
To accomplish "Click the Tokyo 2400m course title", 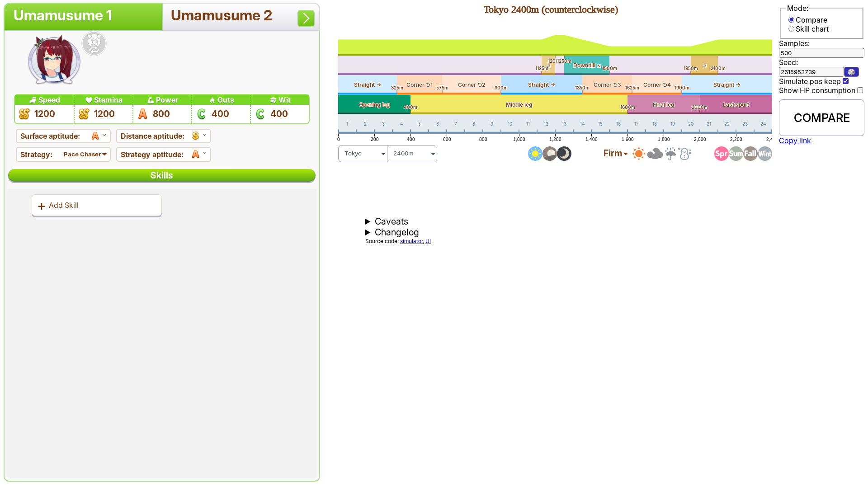I will 551,10.
